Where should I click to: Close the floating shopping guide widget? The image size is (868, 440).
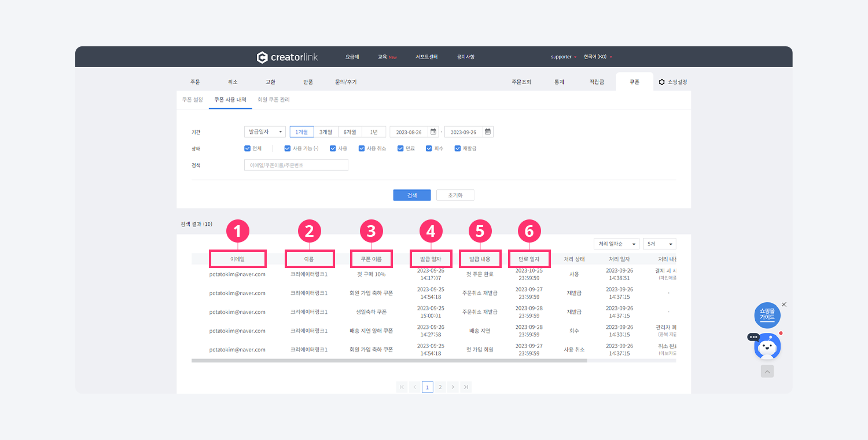pyautogui.click(x=784, y=304)
